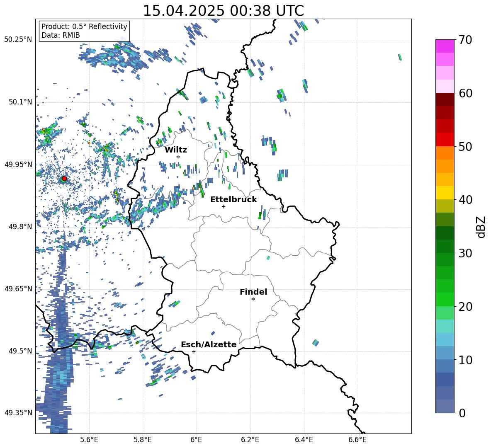Select the Ettelbruck city label
The image size is (491, 448).
[233, 200]
